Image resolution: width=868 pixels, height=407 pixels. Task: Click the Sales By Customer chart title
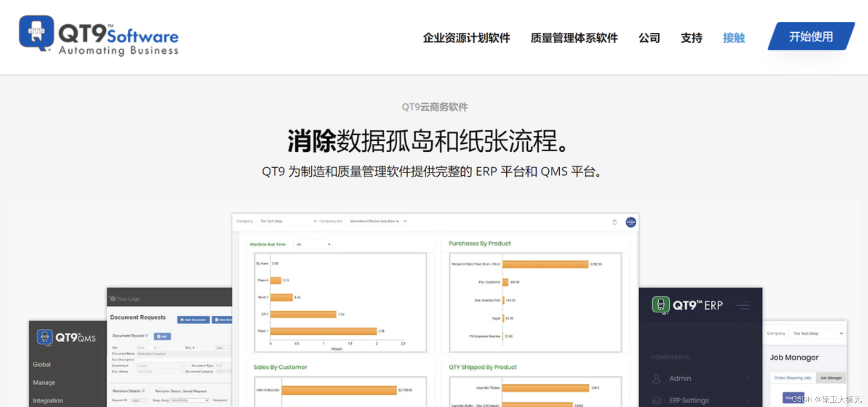click(280, 367)
